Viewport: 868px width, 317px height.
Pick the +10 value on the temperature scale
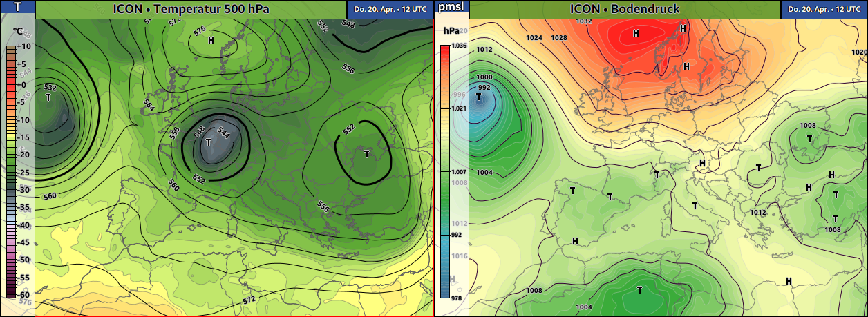(x=23, y=46)
